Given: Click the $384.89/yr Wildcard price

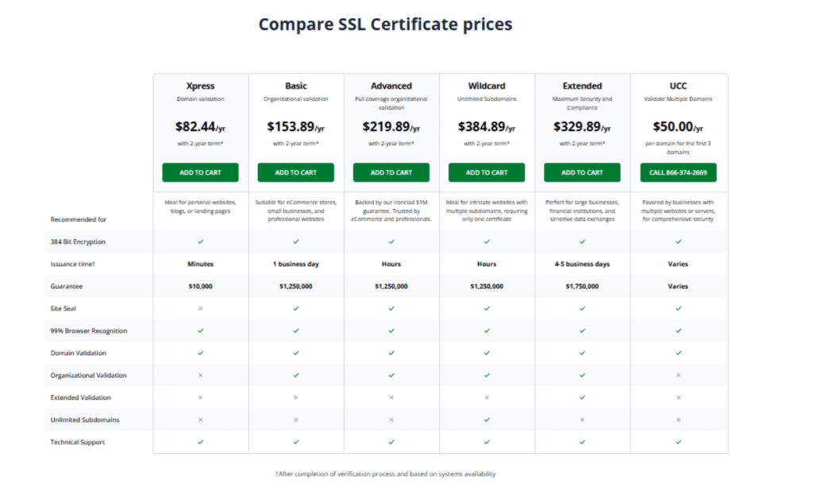Looking at the screenshot, I should (x=487, y=126).
